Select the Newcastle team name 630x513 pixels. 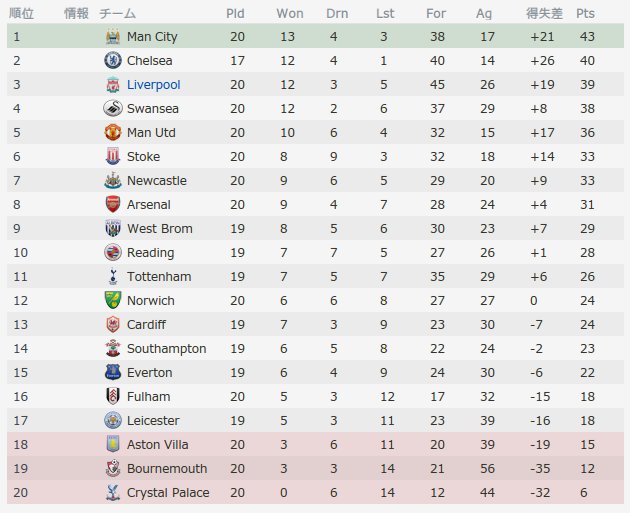pos(157,181)
